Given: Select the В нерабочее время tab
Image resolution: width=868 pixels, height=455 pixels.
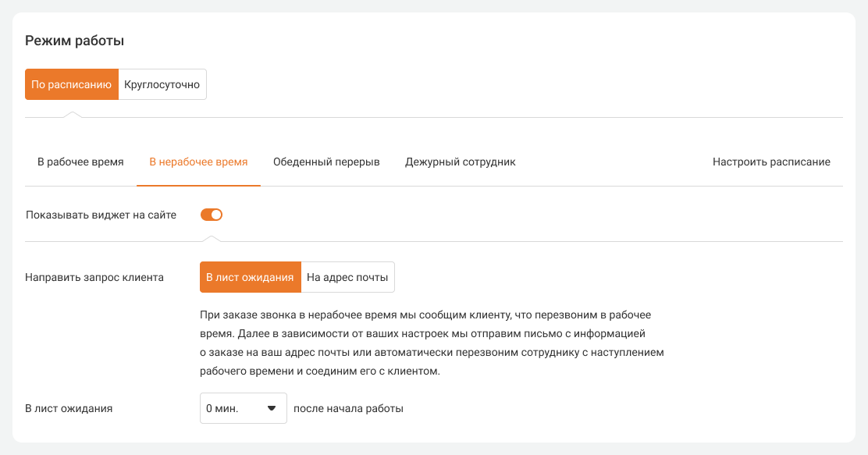Looking at the screenshot, I should tap(198, 162).
